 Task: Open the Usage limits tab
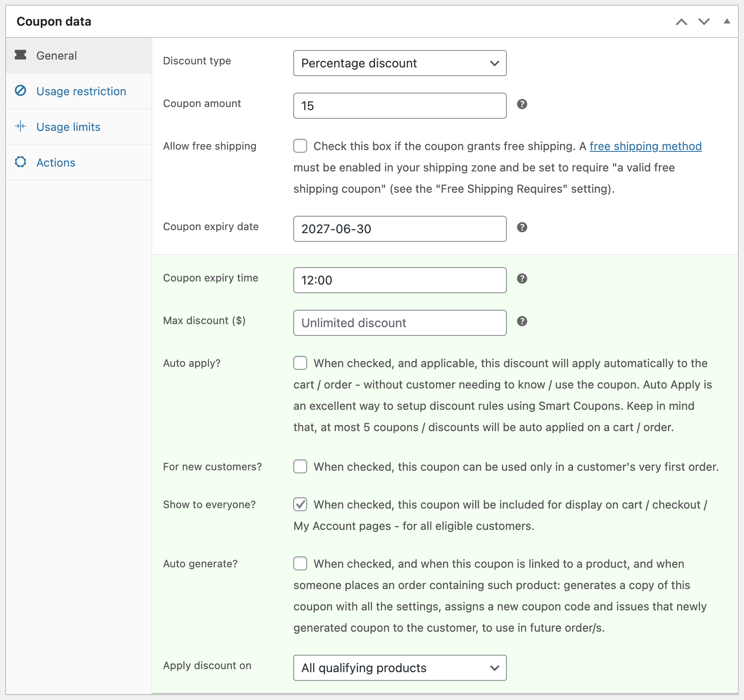[x=68, y=127]
